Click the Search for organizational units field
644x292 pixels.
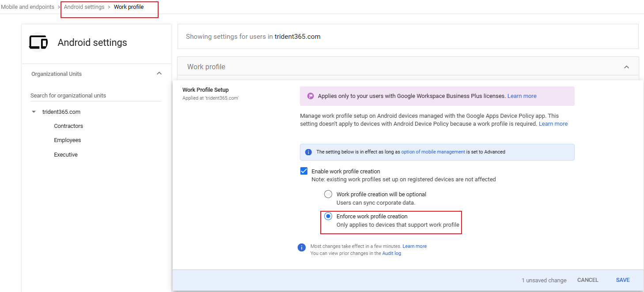coord(96,96)
